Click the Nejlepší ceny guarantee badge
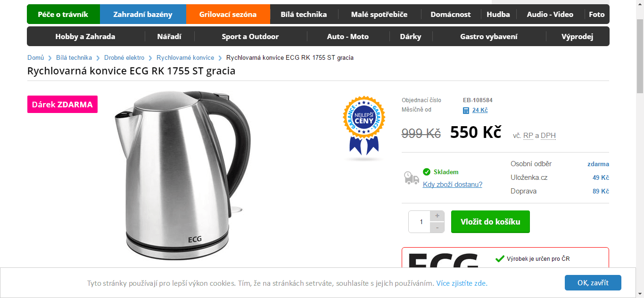Viewport: 644px width, 298px height. click(x=364, y=126)
